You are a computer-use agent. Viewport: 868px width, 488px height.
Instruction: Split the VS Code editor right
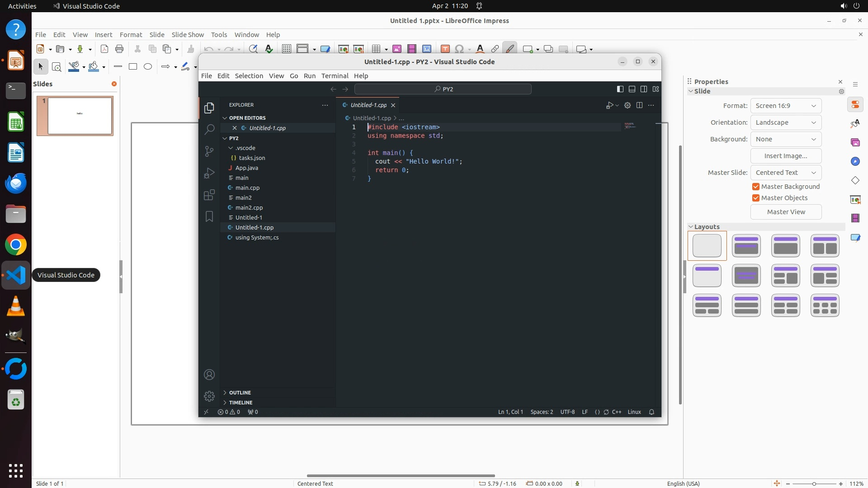click(639, 105)
